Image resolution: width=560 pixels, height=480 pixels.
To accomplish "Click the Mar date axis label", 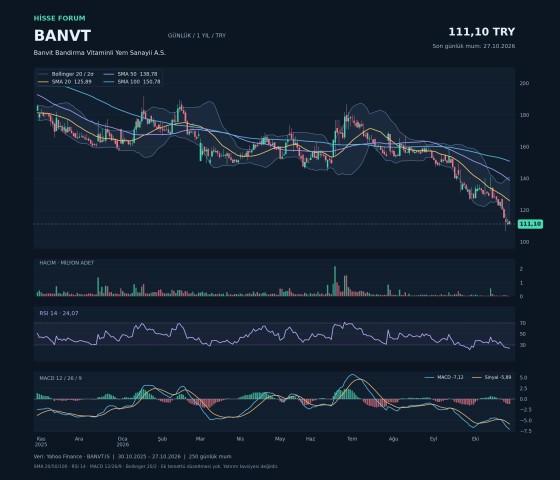I will click(200, 439).
